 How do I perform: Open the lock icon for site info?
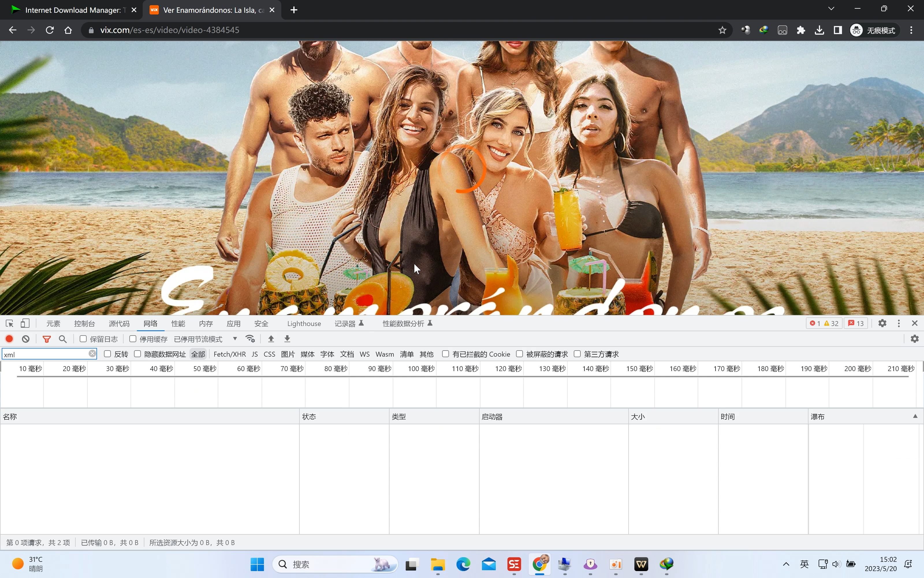[91, 30]
